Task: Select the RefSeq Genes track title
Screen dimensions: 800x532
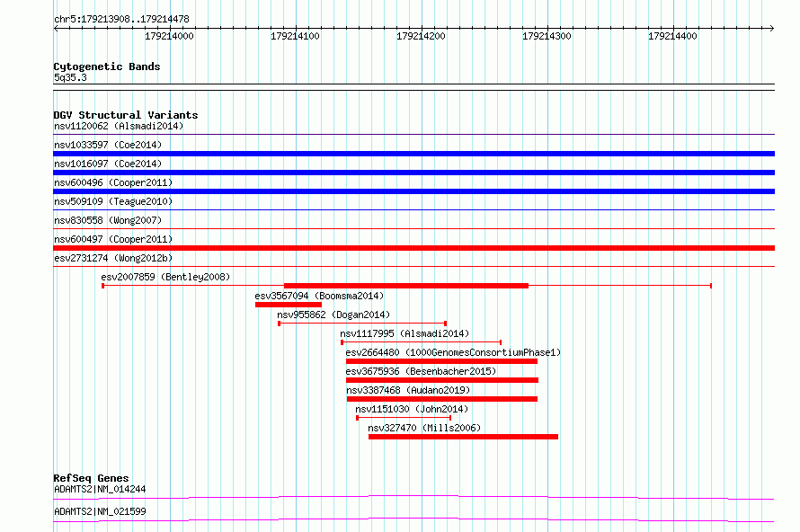Action: pos(92,478)
